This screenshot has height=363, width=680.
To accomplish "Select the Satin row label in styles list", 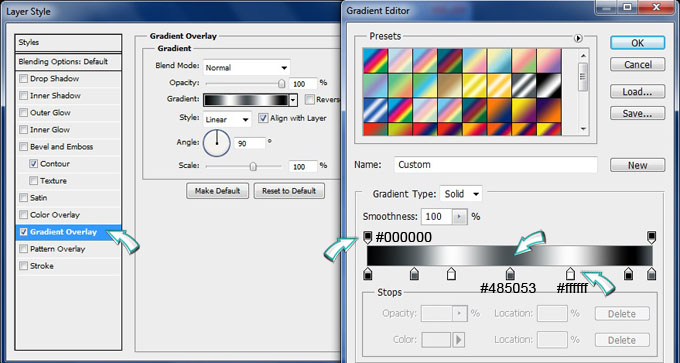I will [38, 198].
